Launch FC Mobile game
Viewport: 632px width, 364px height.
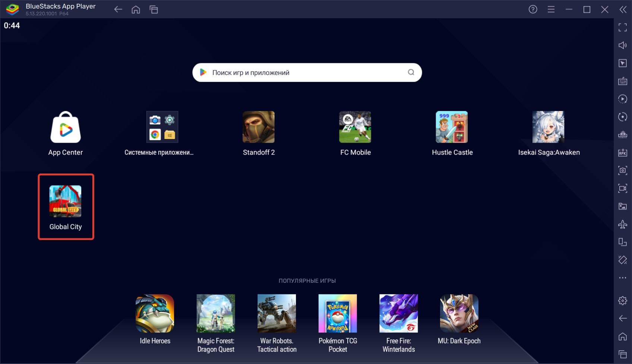[355, 127]
